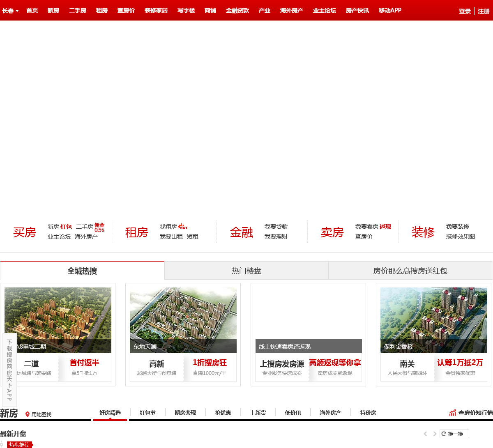This screenshot has width=493, height=448.
Task: Select 好房精选 tab in 新房 section
Action: point(110,413)
